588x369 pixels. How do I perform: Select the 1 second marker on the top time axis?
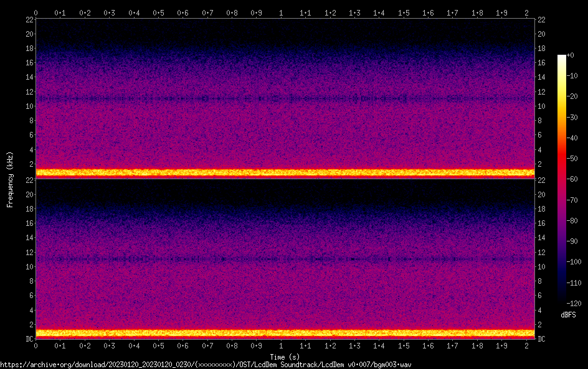[281, 12]
